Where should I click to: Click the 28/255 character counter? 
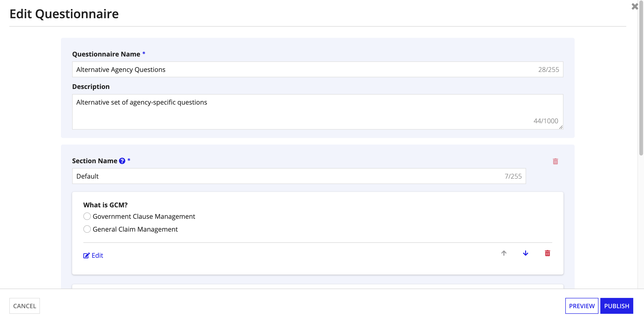(x=548, y=70)
